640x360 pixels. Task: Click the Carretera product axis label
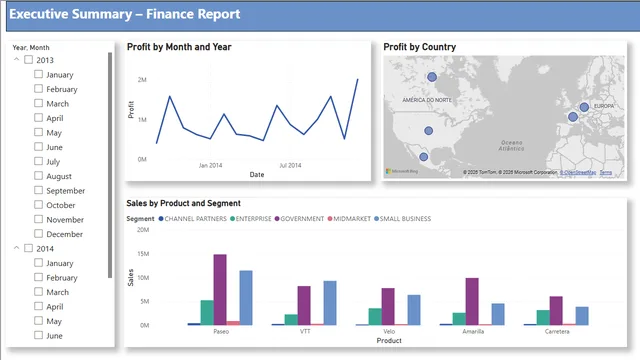coord(557,331)
